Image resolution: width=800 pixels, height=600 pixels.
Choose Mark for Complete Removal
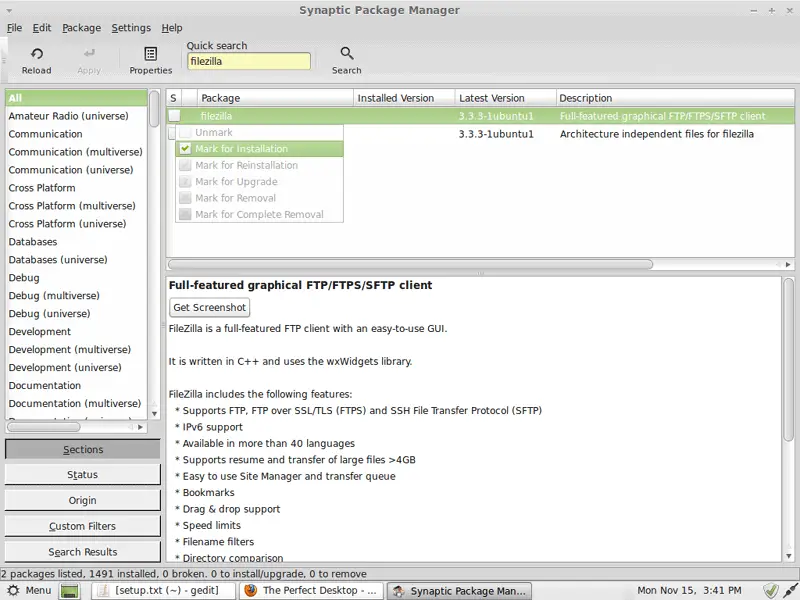pos(259,214)
